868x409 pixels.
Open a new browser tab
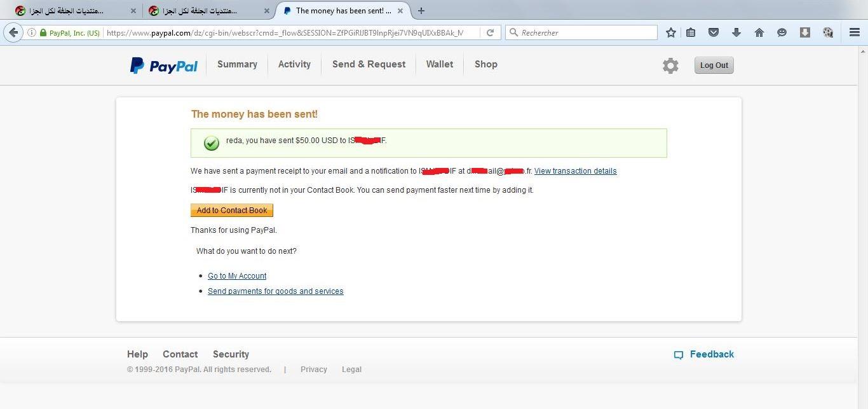click(x=421, y=11)
